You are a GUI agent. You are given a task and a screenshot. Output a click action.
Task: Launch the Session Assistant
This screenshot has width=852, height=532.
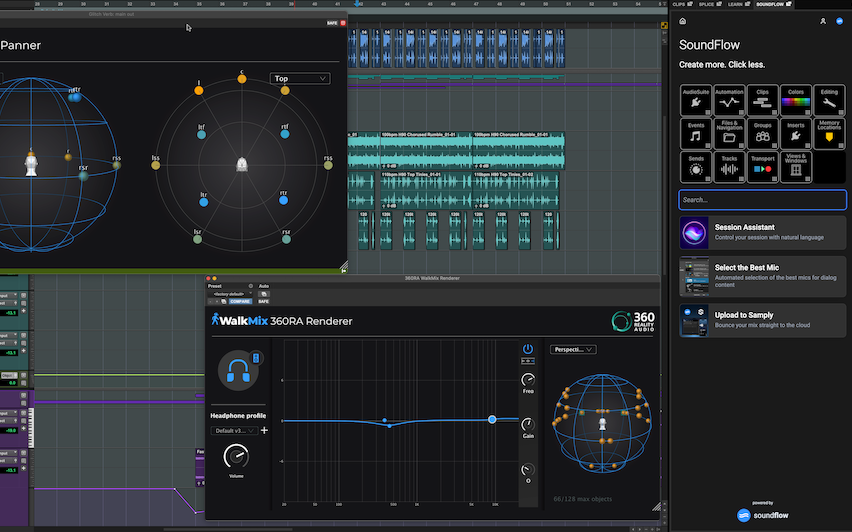(762, 232)
